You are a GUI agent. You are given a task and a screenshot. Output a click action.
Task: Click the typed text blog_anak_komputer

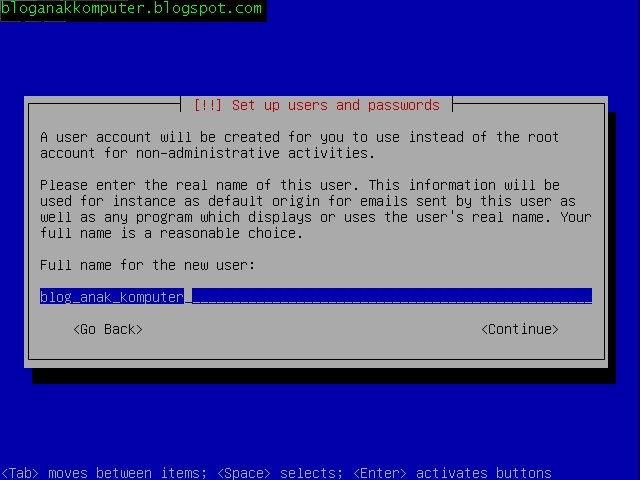(112, 297)
